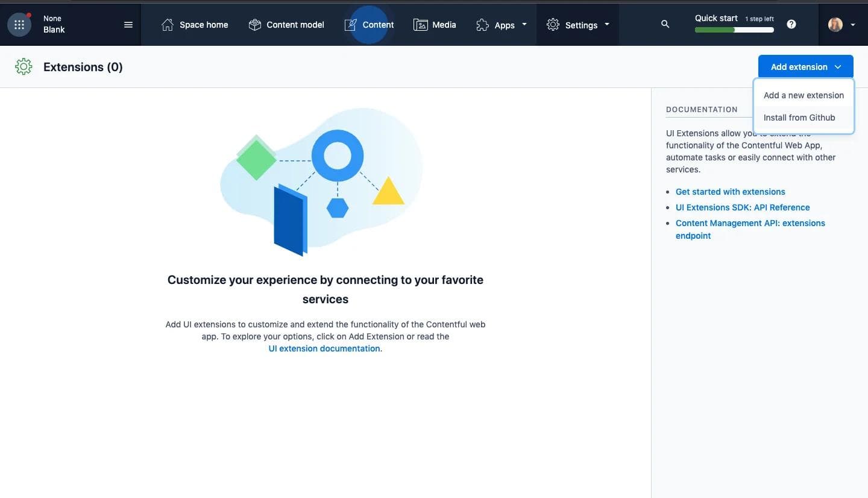The height and width of the screenshot is (498, 868).
Task: Click the Blank space name label
Action: coord(53,29)
